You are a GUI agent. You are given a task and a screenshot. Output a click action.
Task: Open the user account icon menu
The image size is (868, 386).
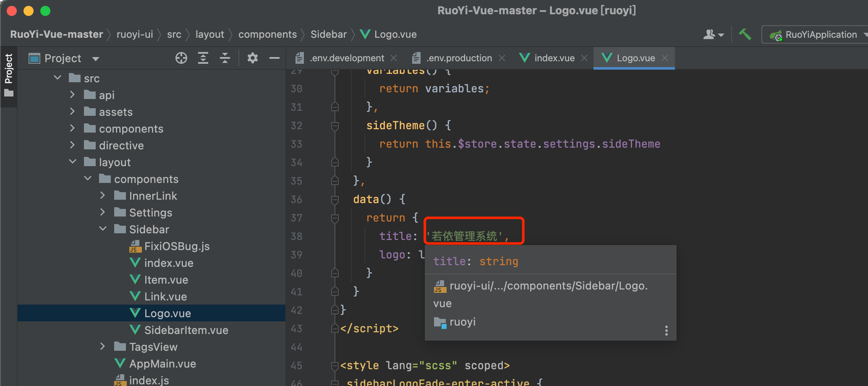click(x=714, y=34)
